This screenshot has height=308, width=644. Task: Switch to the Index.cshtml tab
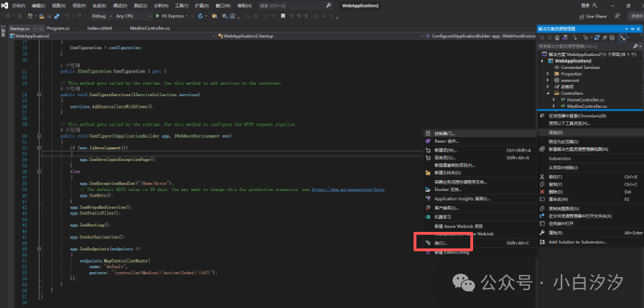pos(99,28)
